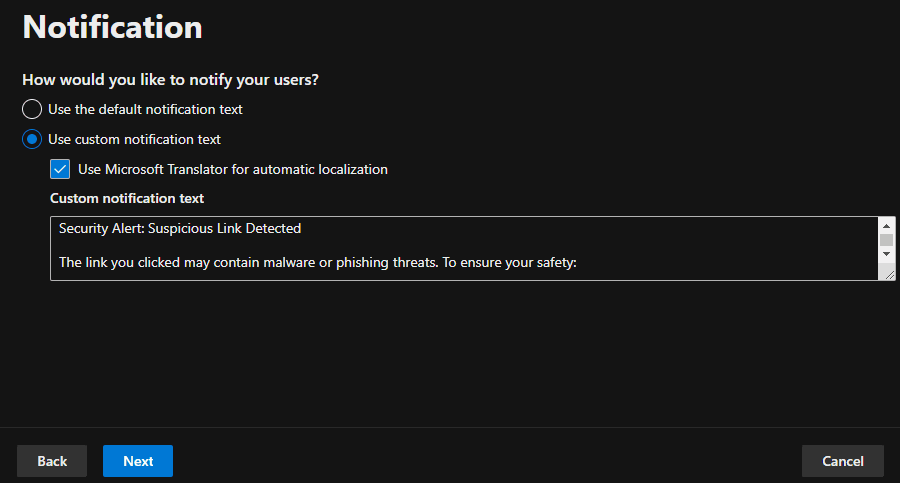Click the 'Use custom notification text' label

coord(134,139)
